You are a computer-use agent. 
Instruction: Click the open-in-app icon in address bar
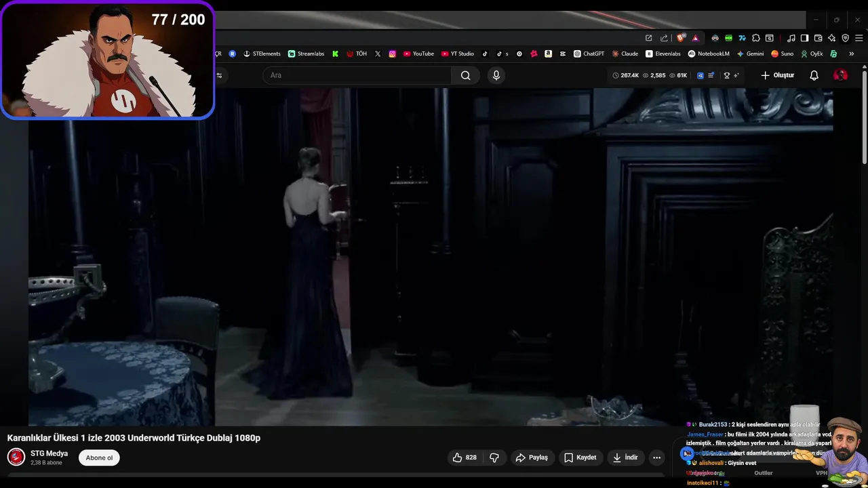[648, 38]
